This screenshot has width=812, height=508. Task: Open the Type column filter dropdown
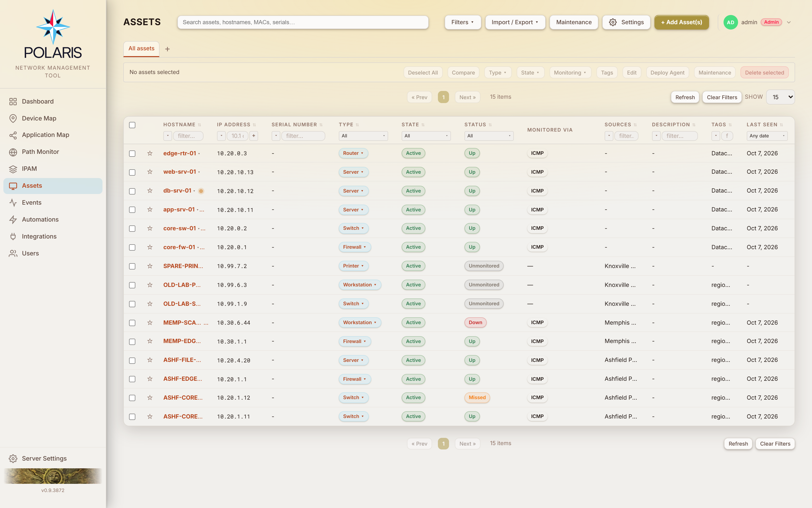[363, 136]
